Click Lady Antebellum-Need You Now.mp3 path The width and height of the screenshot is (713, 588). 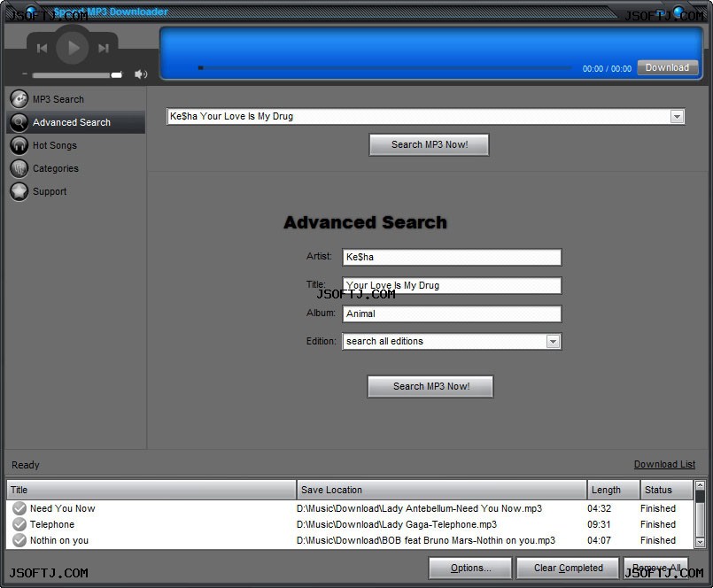click(x=419, y=508)
